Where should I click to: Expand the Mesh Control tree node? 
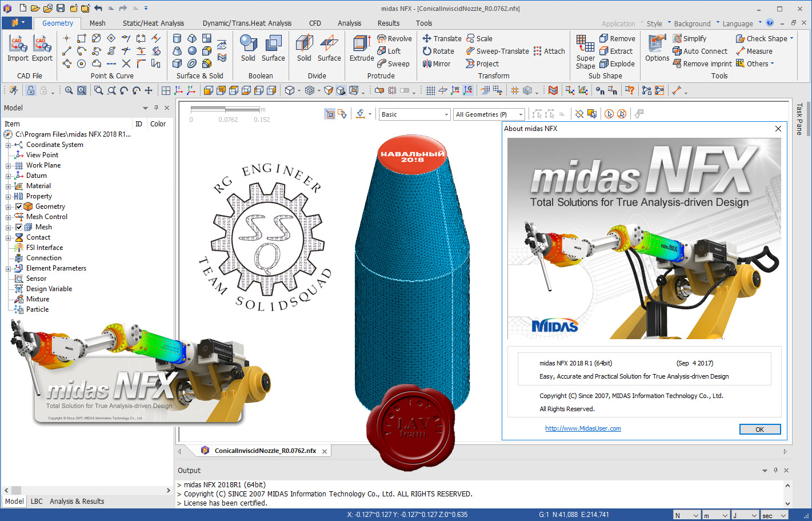pyautogui.click(x=9, y=217)
